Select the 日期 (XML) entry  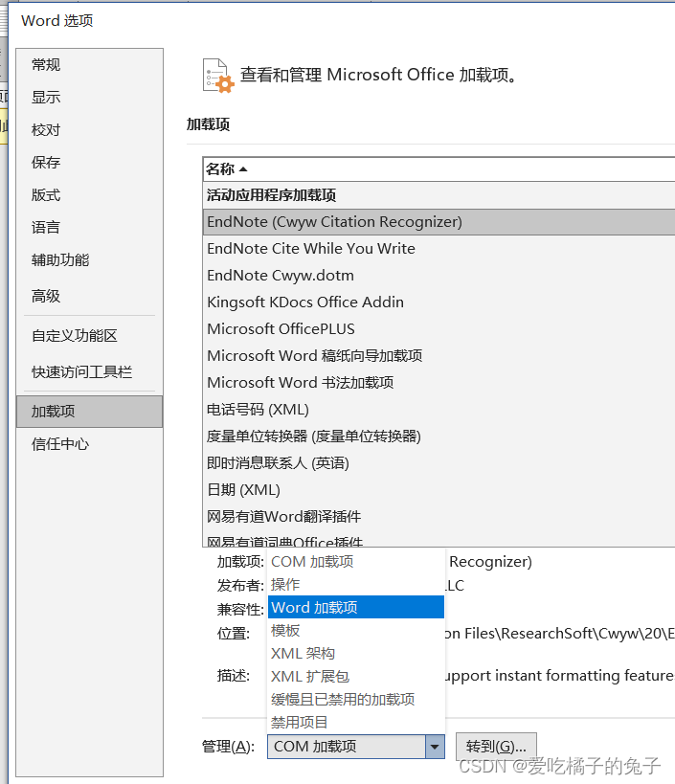[x=439, y=489]
